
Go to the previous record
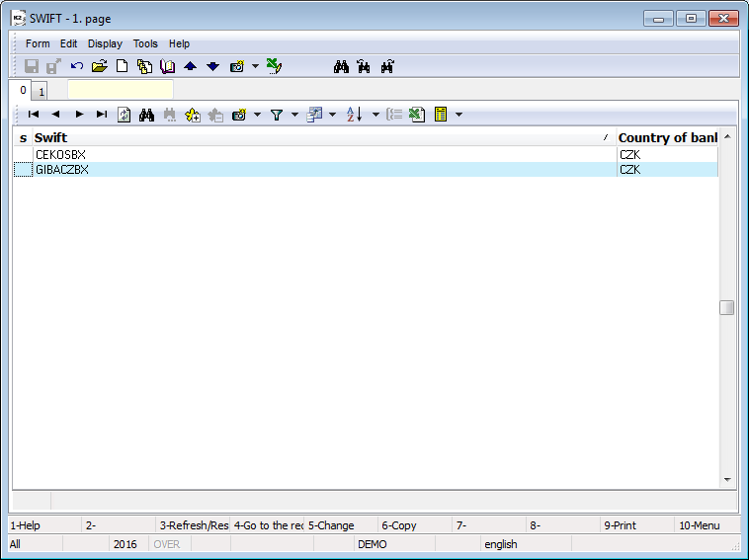(56, 115)
